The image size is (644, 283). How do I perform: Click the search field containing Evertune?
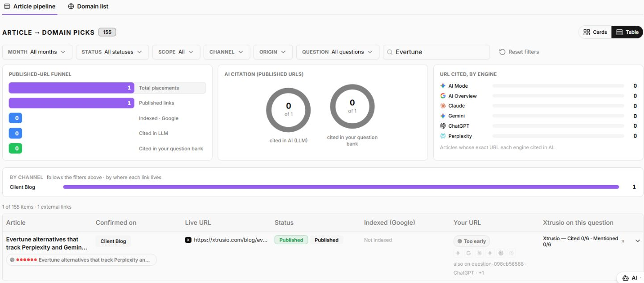[436, 52]
